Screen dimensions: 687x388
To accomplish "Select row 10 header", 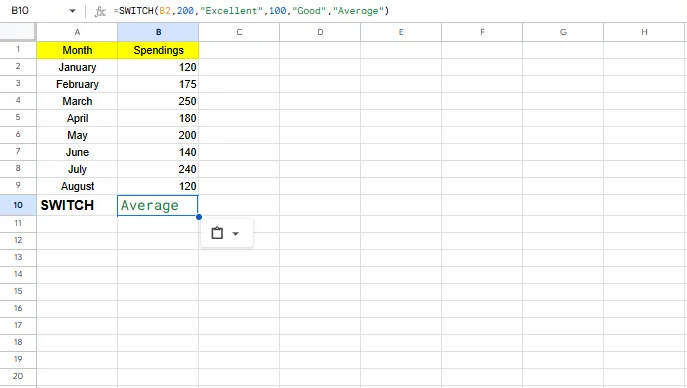I will pyautogui.click(x=18, y=205).
